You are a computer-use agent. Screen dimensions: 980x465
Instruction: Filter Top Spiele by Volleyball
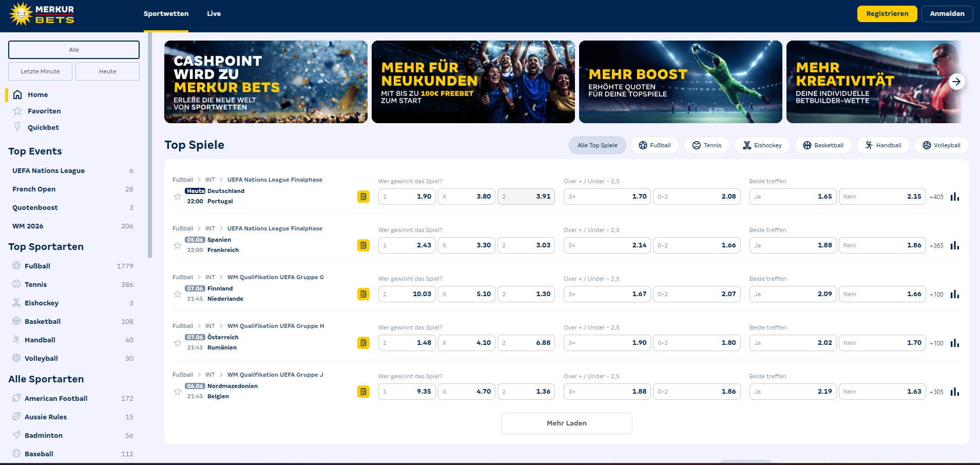(x=941, y=145)
